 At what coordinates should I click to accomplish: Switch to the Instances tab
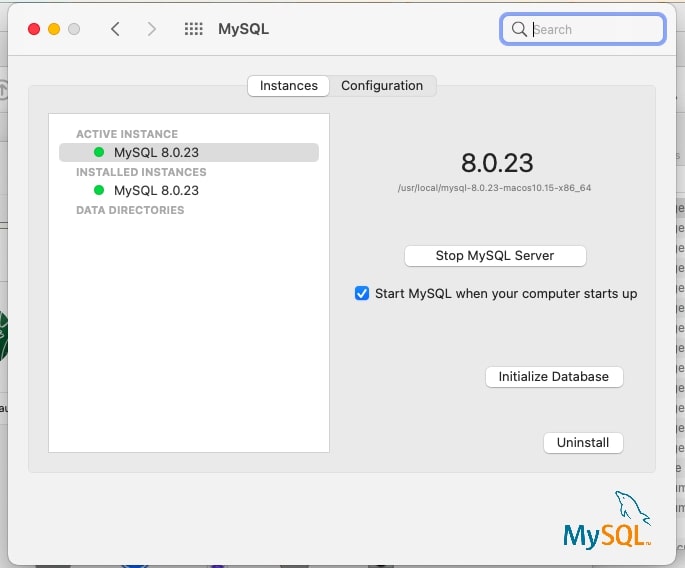coord(288,86)
